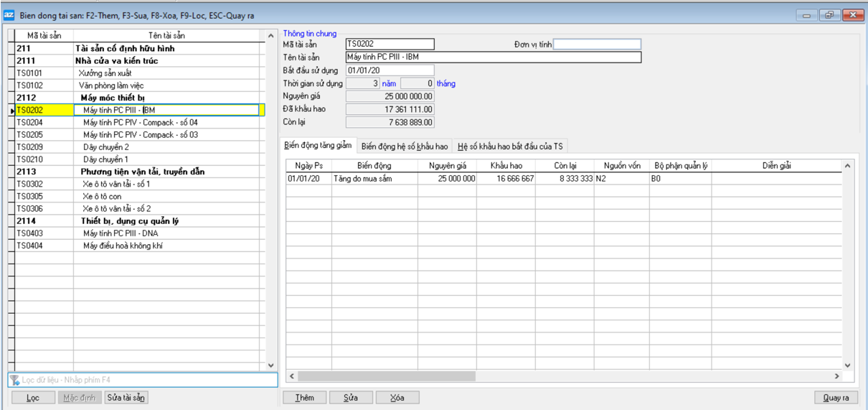This screenshot has width=868, height=410.
Task: Click the Bắt đầu sử dụng date field
Action: coord(390,70)
